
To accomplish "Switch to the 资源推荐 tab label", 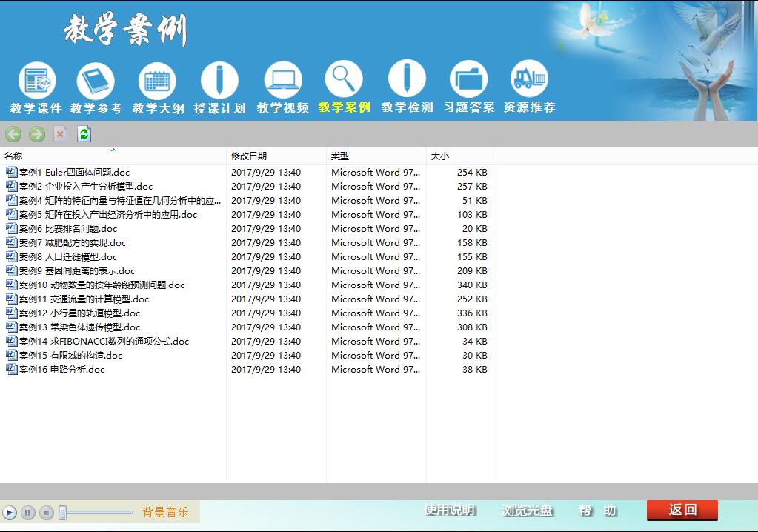I will [529, 107].
